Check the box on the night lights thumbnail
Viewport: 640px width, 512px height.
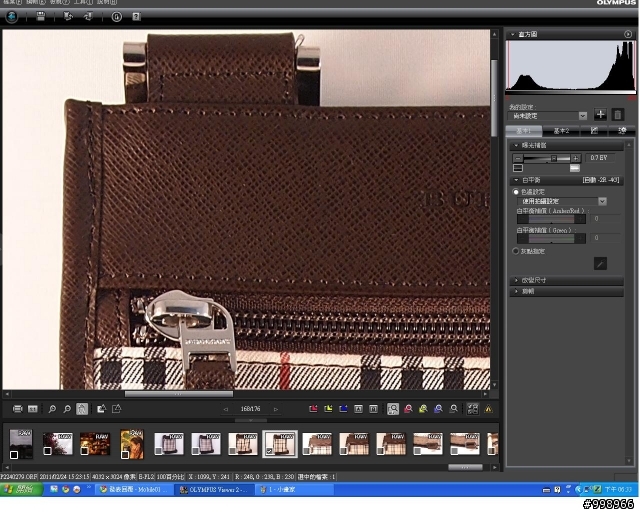pos(84,451)
